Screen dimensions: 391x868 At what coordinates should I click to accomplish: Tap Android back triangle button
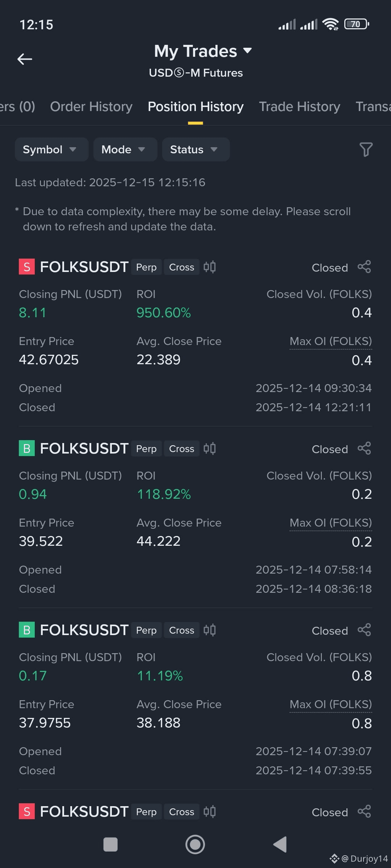tap(280, 844)
